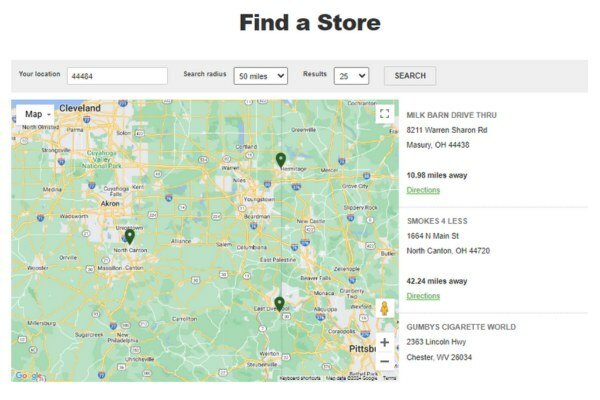Zoom out on the map

(385, 361)
